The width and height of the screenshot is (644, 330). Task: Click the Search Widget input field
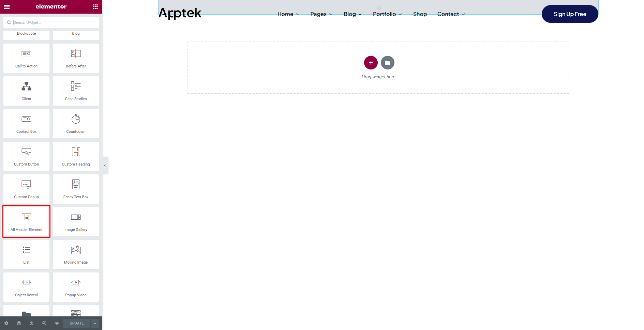[55, 22]
